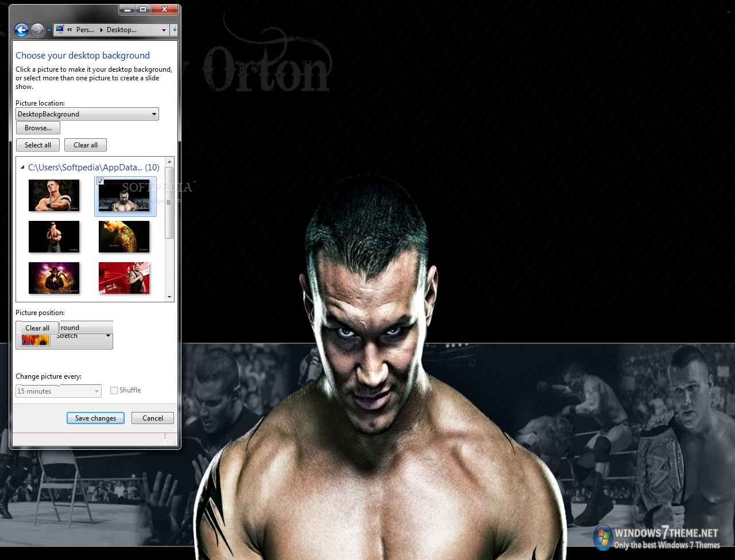
Task: Open the recent pages arrow beside Forward
Action: click(x=49, y=30)
